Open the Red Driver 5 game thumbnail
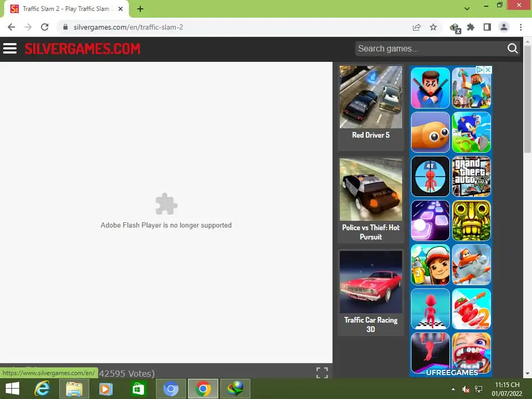 click(371, 97)
